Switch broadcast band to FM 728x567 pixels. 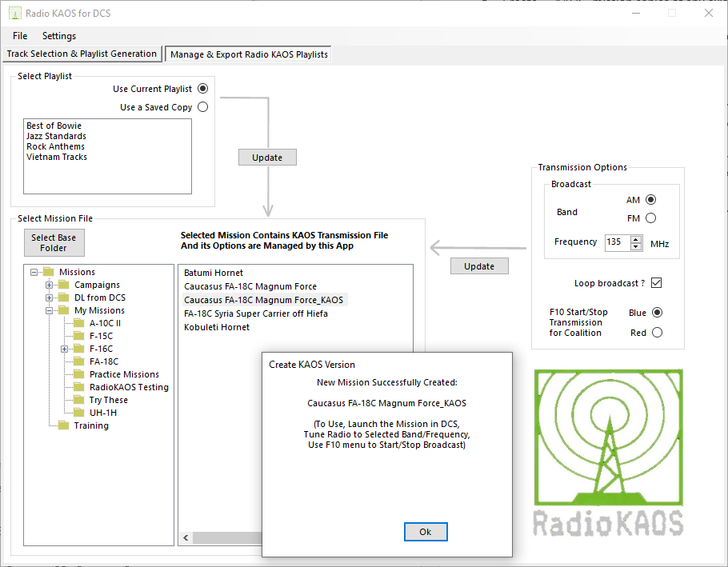pos(650,218)
